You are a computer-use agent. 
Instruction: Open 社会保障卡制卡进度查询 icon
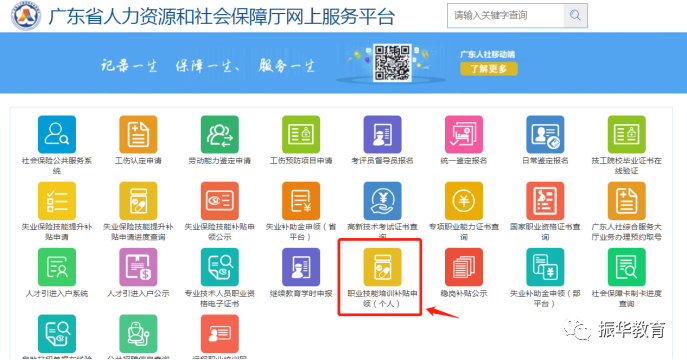[627, 267]
